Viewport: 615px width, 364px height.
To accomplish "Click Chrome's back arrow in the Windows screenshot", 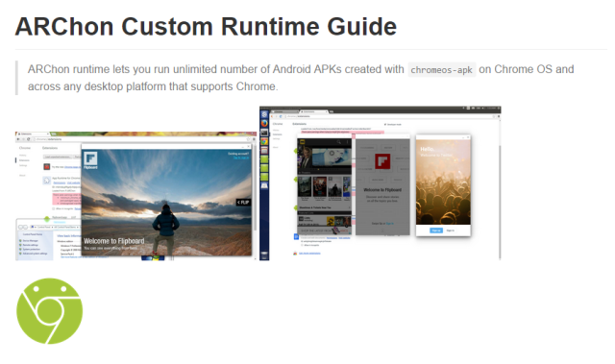I will pos(18,139).
